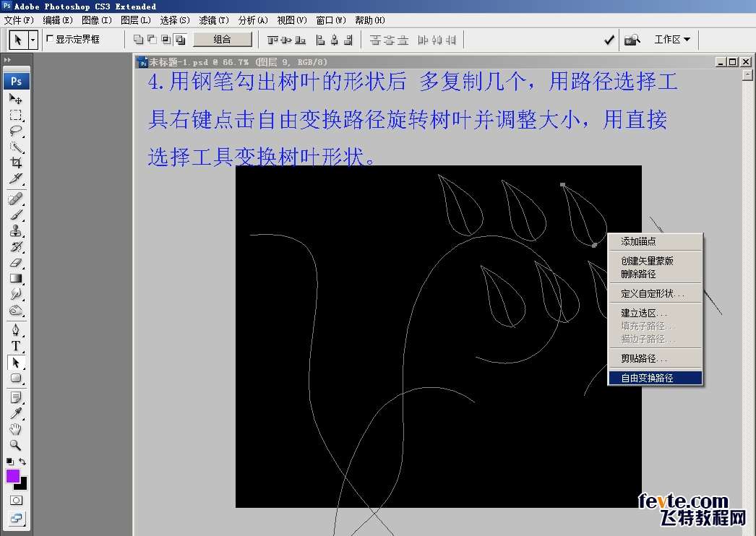Click the path selection tool preset icon
Image resolution: width=756 pixels, height=536 pixels.
coord(18,40)
